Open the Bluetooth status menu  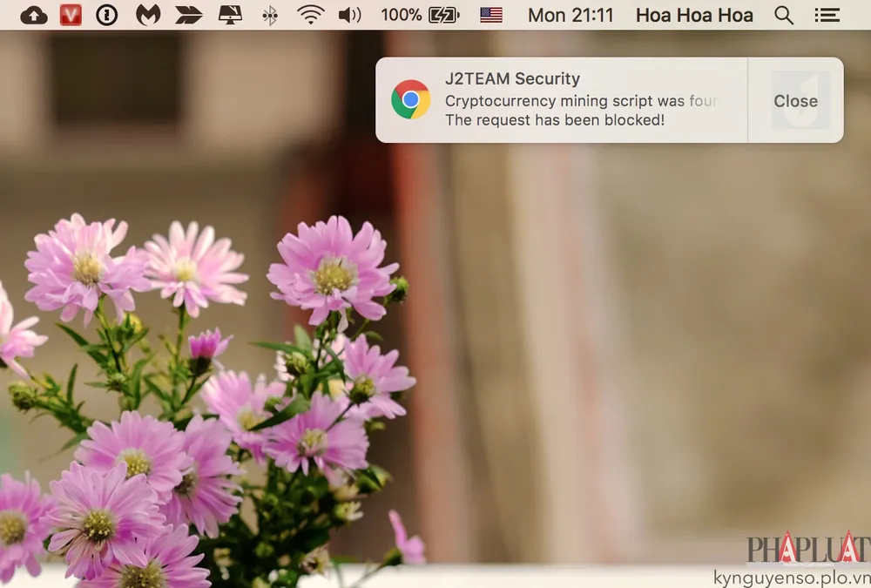pos(270,15)
